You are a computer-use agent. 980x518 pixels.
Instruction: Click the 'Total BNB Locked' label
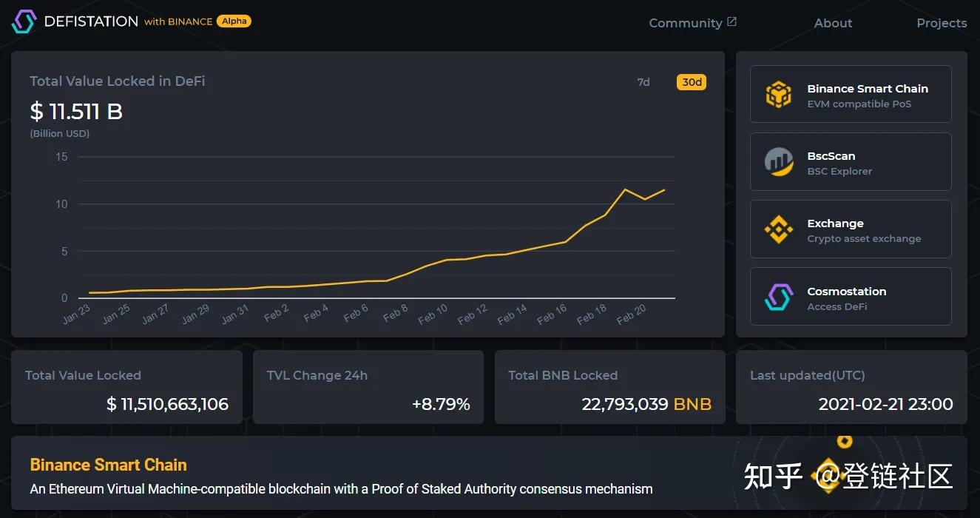[x=563, y=375]
